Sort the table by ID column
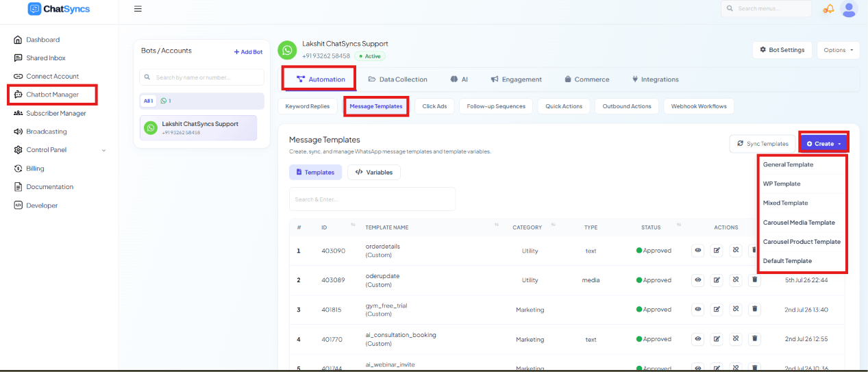Image resolution: width=868 pixels, height=372 pixels. click(x=354, y=226)
